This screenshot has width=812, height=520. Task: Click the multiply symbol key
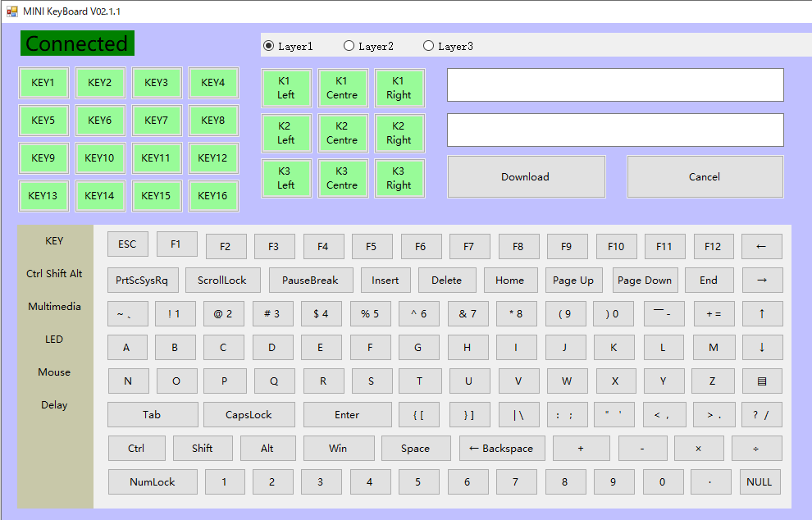click(698, 449)
